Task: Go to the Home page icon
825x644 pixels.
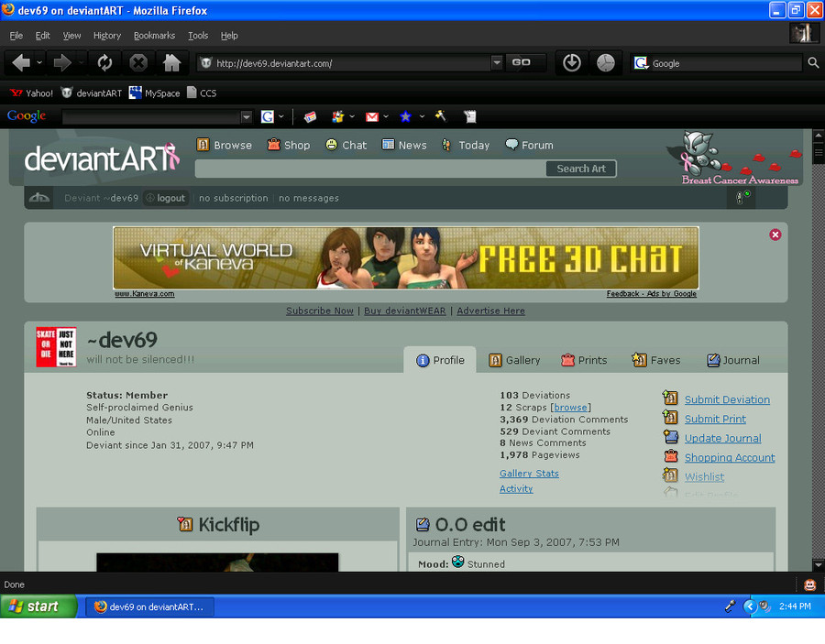Action: pos(171,63)
